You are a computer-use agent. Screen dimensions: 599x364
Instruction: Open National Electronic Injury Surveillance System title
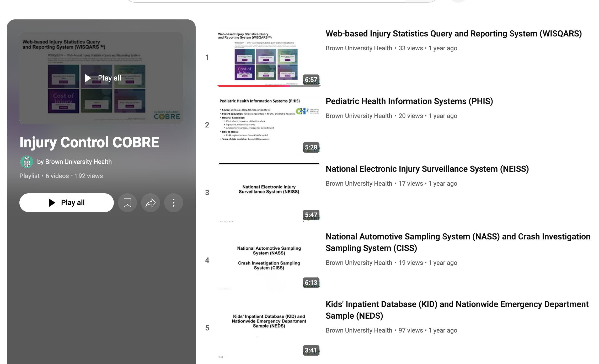point(427,169)
